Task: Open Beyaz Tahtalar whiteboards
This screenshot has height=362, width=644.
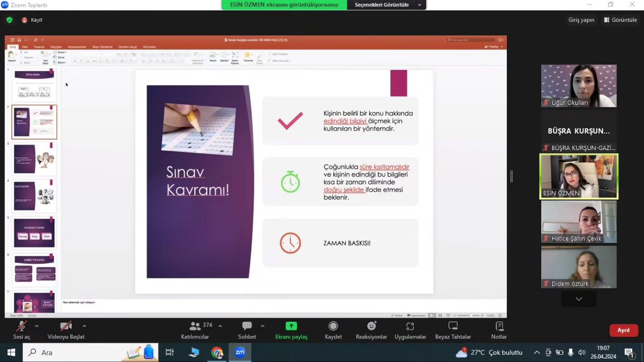Action: (x=453, y=330)
